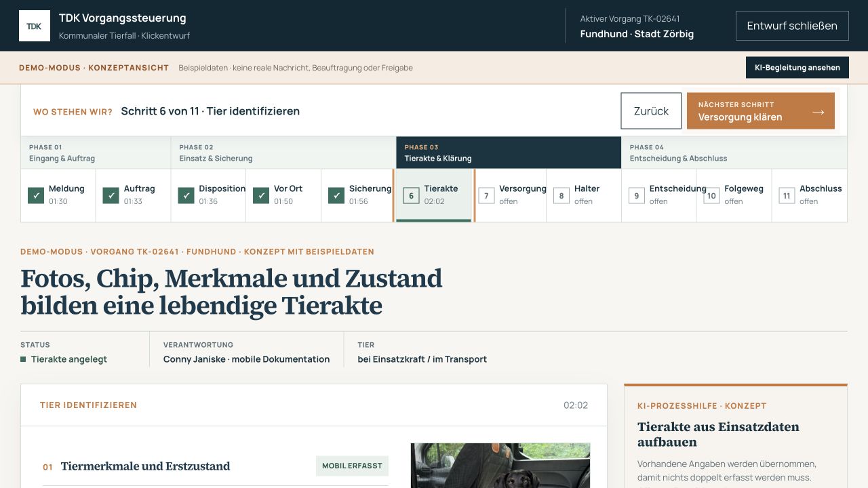Viewport: 868px width, 488px height.
Task: Click the bei Einsatzkraft / im Transport text
Action: pyautogui.click(x=422, y=359)
